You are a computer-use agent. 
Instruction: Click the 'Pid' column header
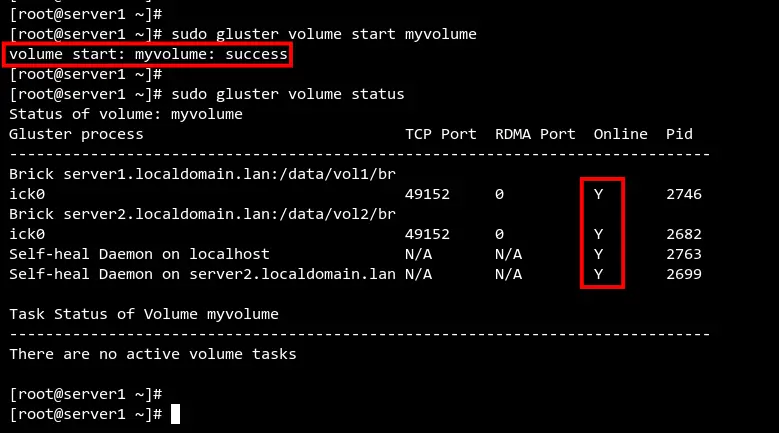679,134
